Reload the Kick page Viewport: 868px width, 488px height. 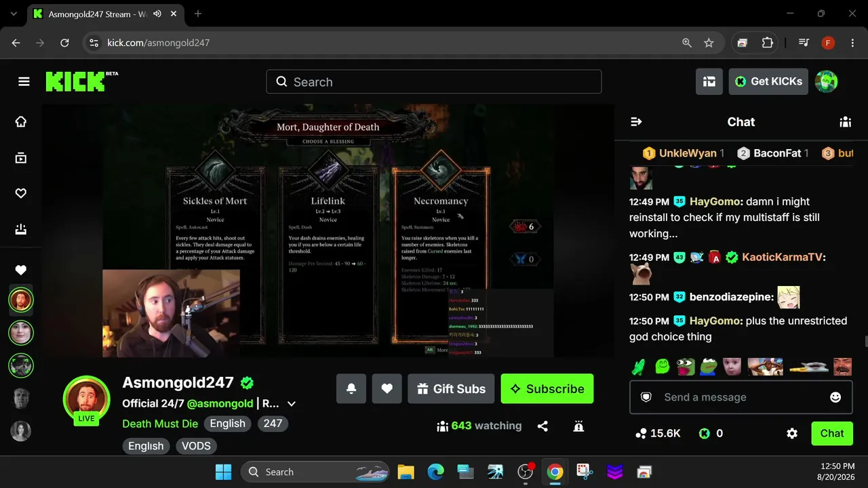pos(64,43)
